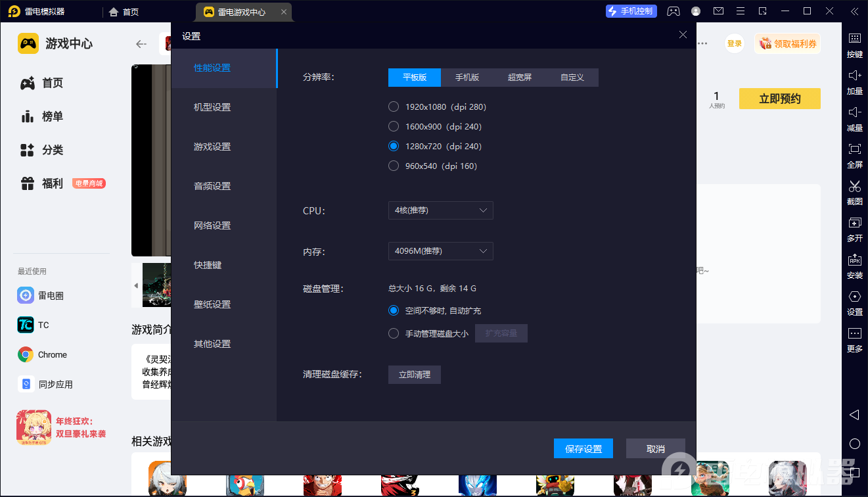Viewport: 868px width, 497px height.
Task: Open 机型设置 settings section
Action: point(224,108)
